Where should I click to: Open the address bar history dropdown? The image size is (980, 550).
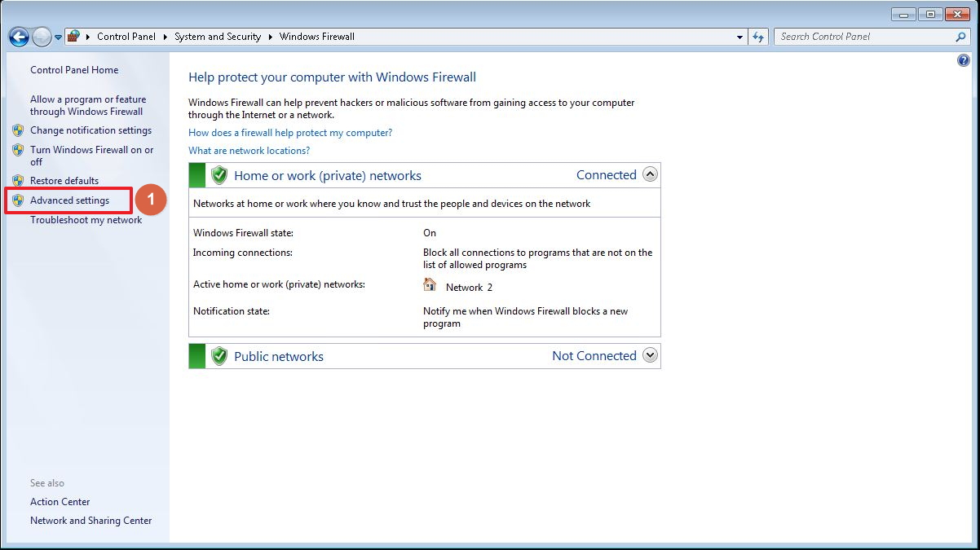pos(740,37)
